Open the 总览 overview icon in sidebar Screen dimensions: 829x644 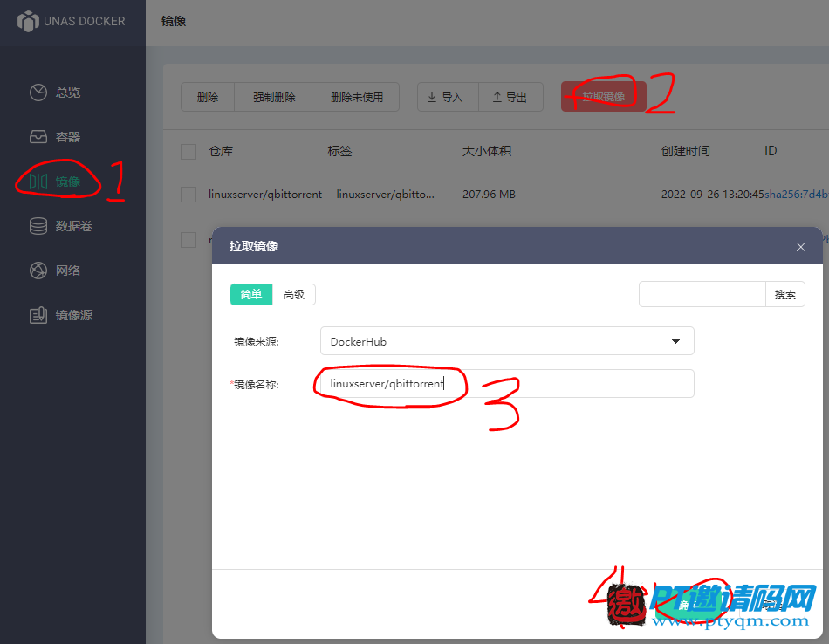(x=38, y=92)
